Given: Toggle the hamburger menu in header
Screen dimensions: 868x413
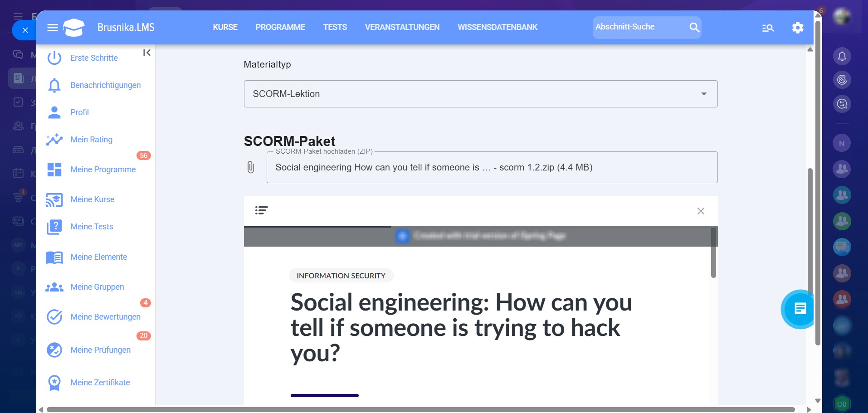Looking at the screenshot, I should [x=53, y=28].
